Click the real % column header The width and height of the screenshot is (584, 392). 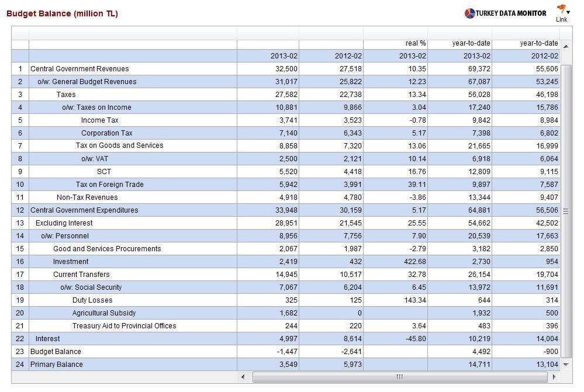coord(416,43)
